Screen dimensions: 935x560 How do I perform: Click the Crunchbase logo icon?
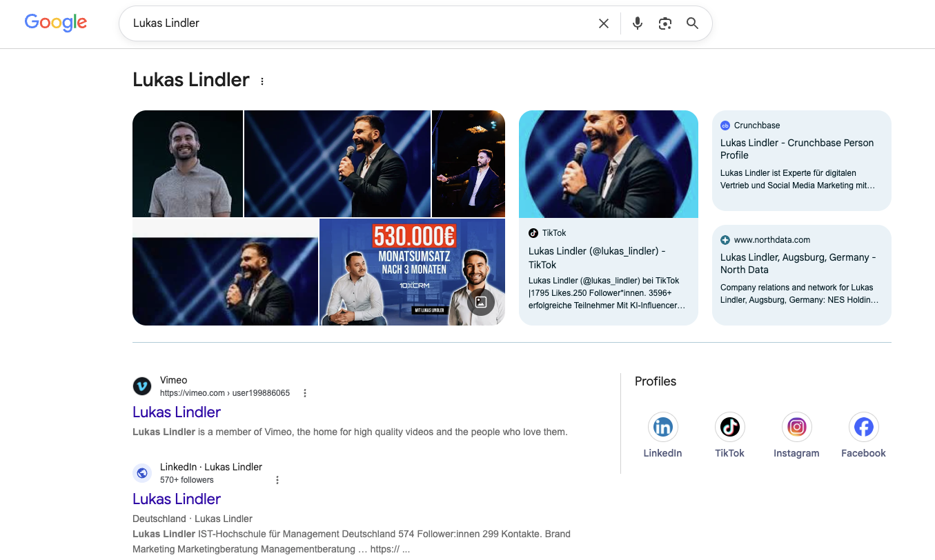[x=725, y=126]
